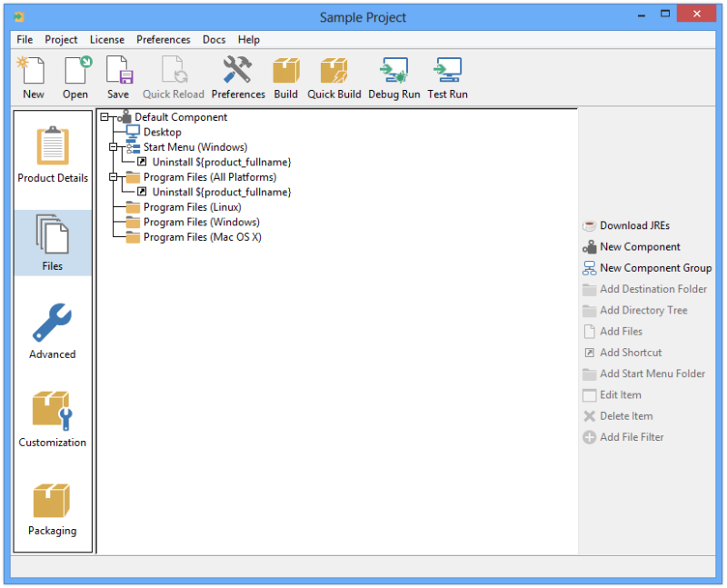Select the Desktop tree item
This screenshot has height=588, width=727.
click(x=163, y=132)
